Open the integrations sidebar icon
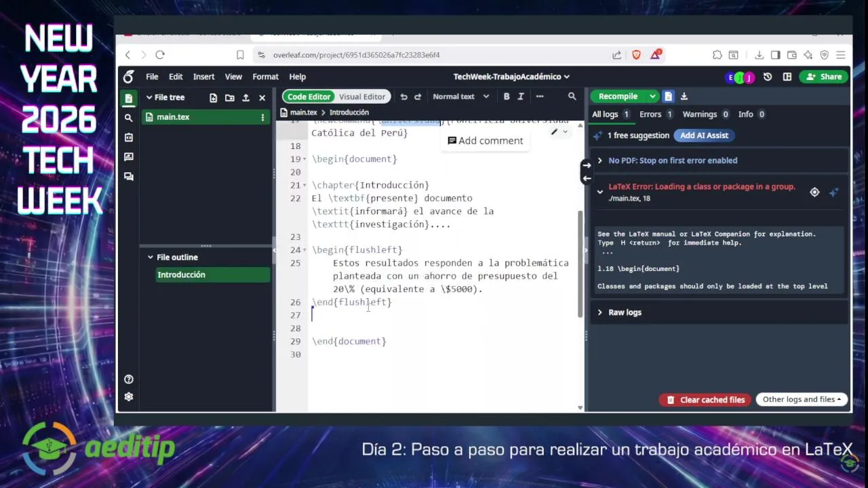The height and width of the screenshot is (488, 868). point(129,137)
